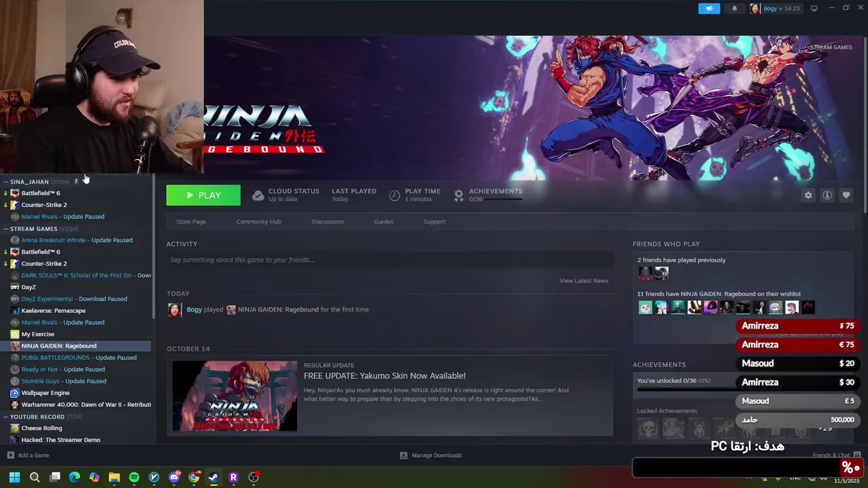Open Discord from the taskbar
868x488 pixels.
[174, 477]
